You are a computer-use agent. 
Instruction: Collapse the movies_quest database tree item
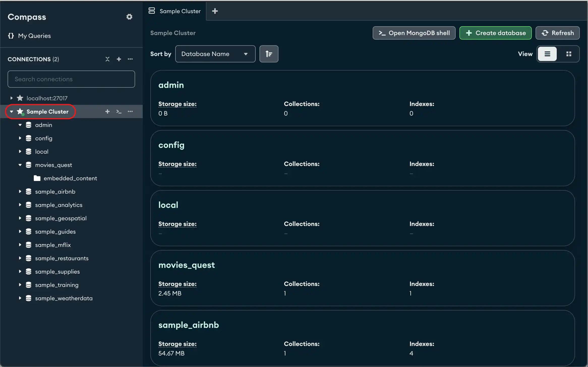(20, 165)
